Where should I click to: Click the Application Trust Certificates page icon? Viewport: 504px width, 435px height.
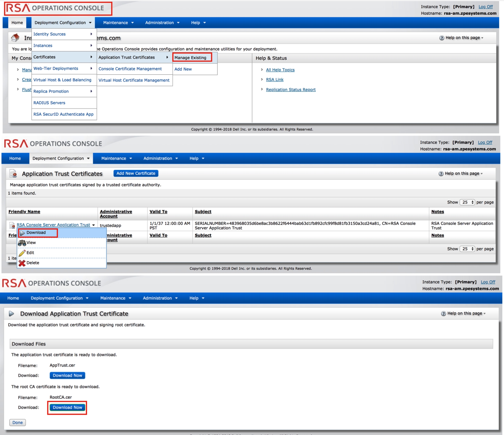pyautogui.click(x=13, y=174)
